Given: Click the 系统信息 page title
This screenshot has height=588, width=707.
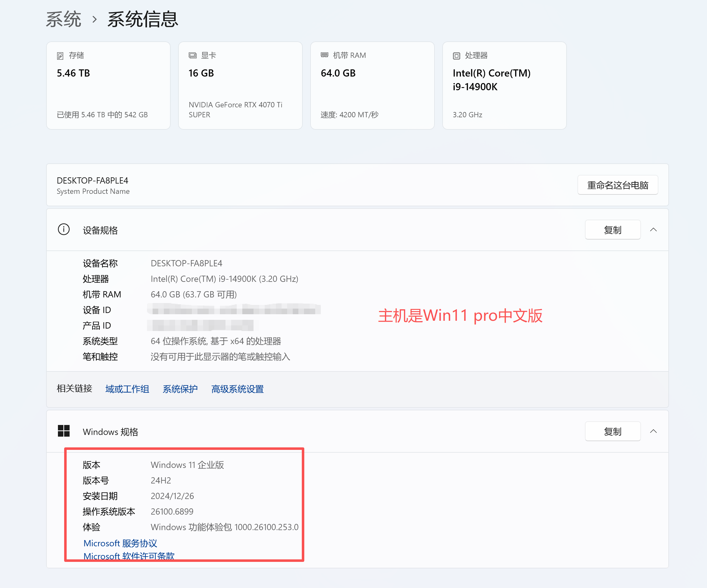Looking at the screenshot, I should coord(142,20).
